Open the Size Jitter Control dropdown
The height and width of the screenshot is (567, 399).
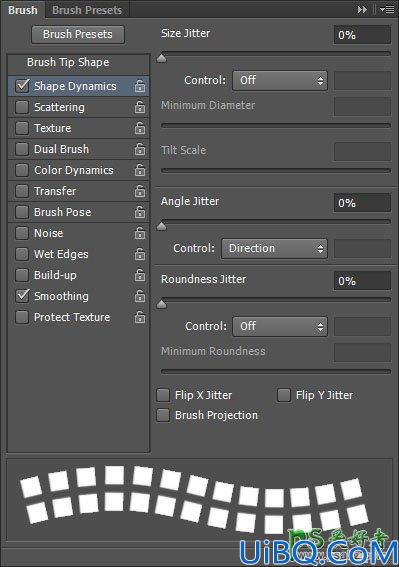(x=280, y=80)
